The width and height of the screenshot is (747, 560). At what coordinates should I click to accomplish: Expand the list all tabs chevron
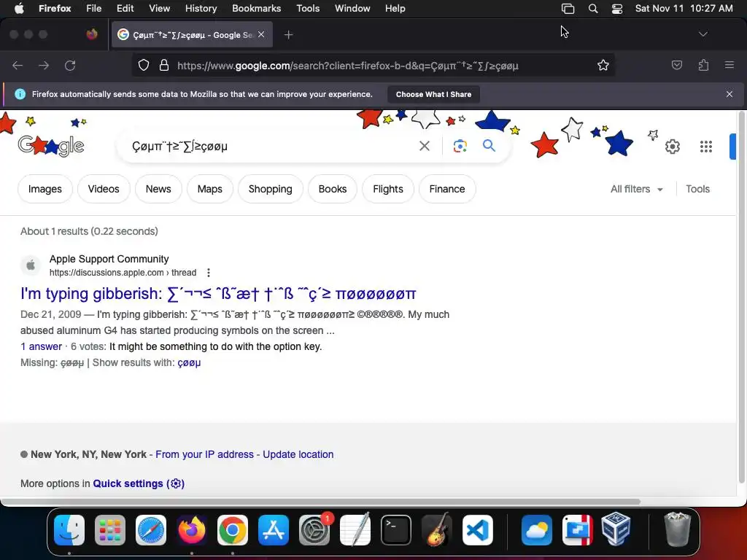tap(703, 34)
